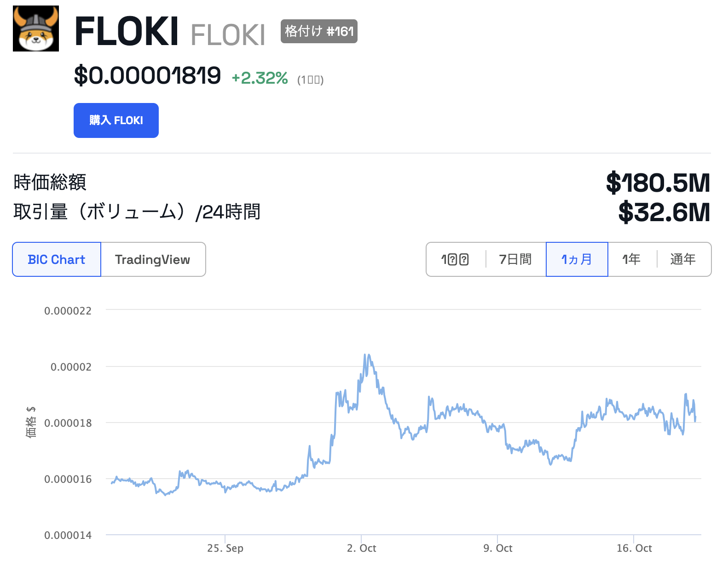This screenshot has width=728, height=566.
Task: Select the 1-day time range option
Action: click(x=455, y=259)
